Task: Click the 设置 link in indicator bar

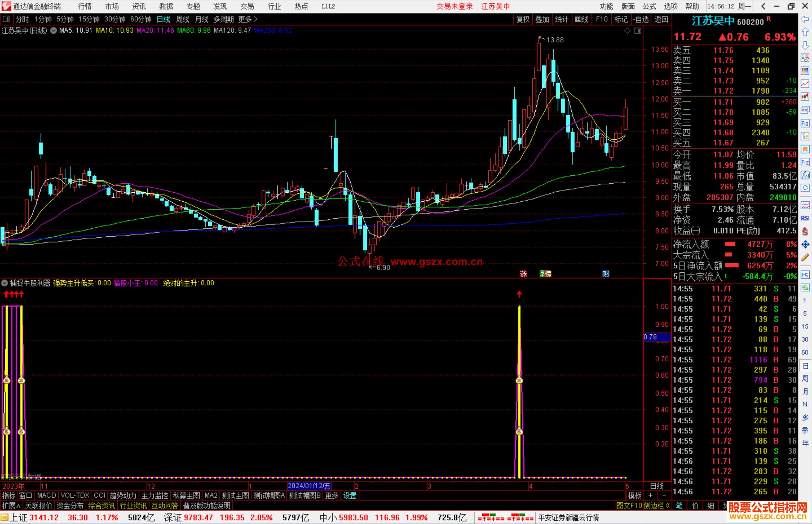Action: 350,495
